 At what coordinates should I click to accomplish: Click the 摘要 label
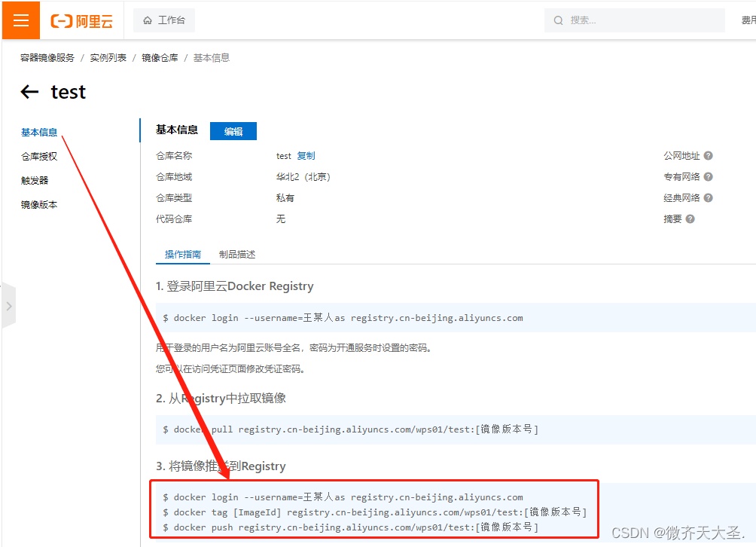click(672, 219)
